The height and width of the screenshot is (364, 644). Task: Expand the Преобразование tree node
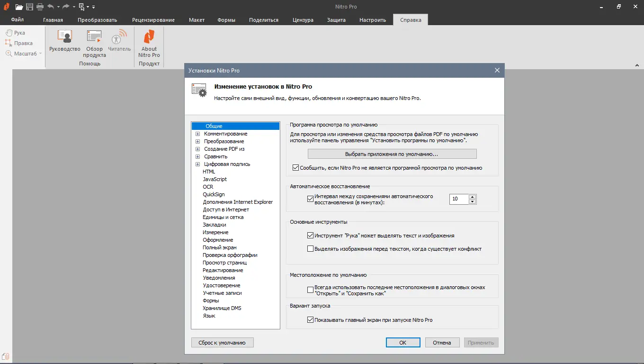point(198,141)
